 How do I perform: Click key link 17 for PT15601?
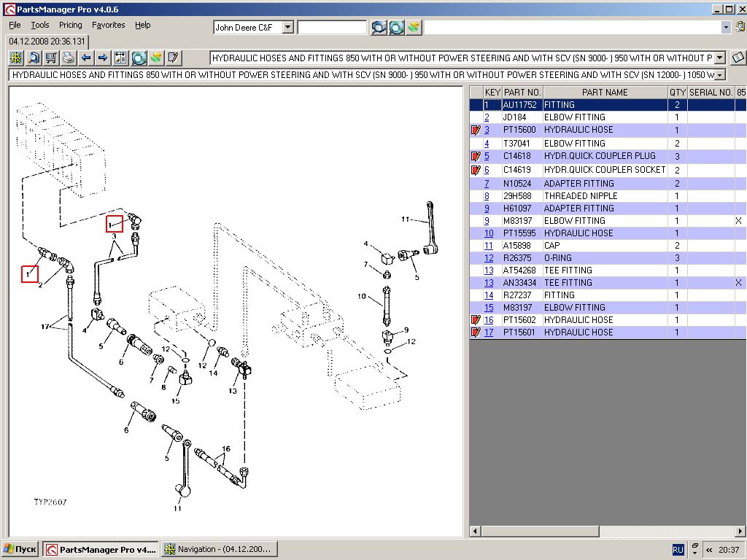(x=489, y=332)
